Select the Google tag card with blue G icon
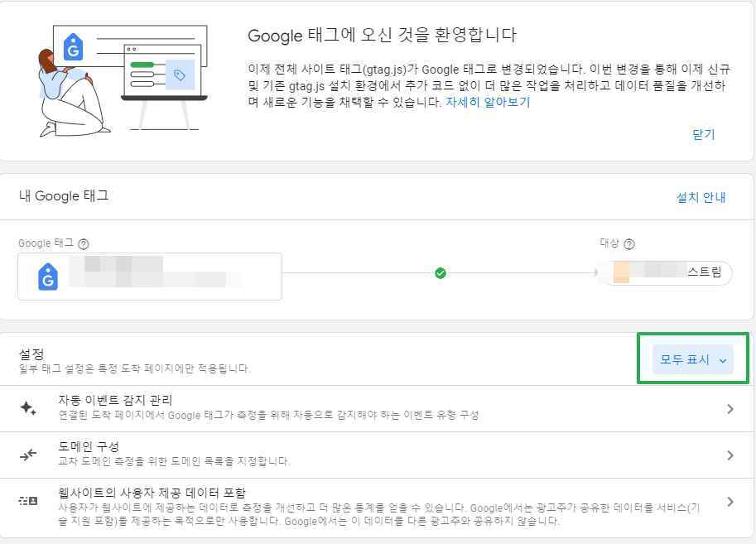Viewport: 756px width, 544px height. pos(150,277)
